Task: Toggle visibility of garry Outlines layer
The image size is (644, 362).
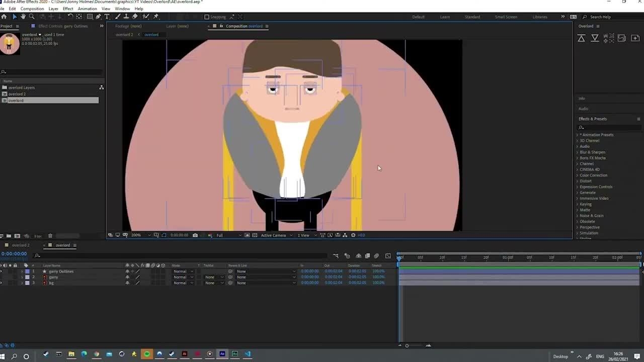Action: click(x=1, y=271)
